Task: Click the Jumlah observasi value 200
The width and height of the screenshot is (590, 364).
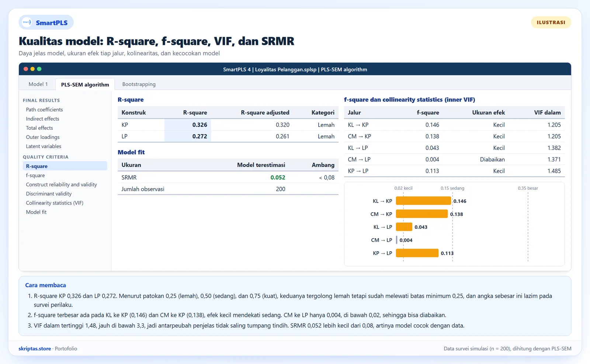Action: coord(281,189)
